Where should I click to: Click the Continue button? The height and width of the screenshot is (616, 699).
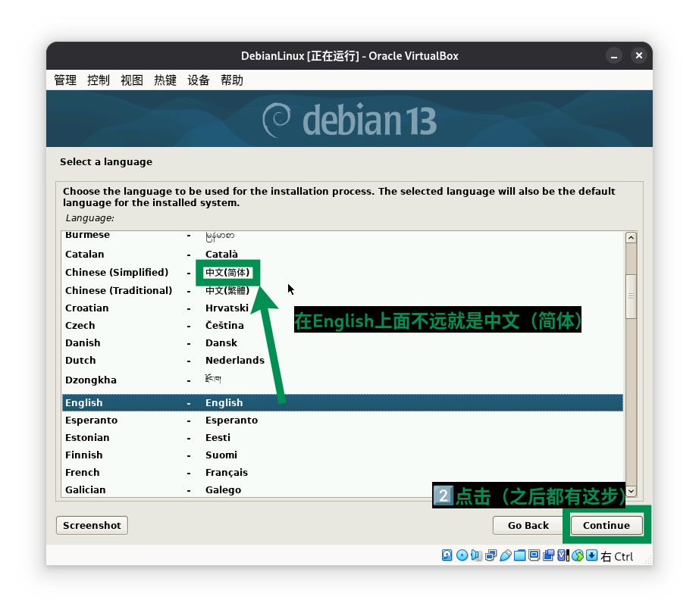point(607,525)
